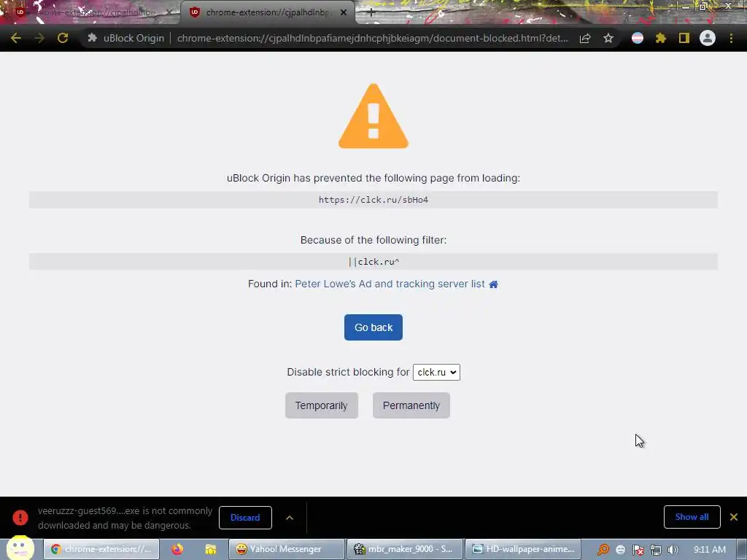The height and width of the screenshot is (560, 747).
Task: Switch to mbr_maker_9000 taskbar window
Action: pyautogui.click(x=404, y=549)
